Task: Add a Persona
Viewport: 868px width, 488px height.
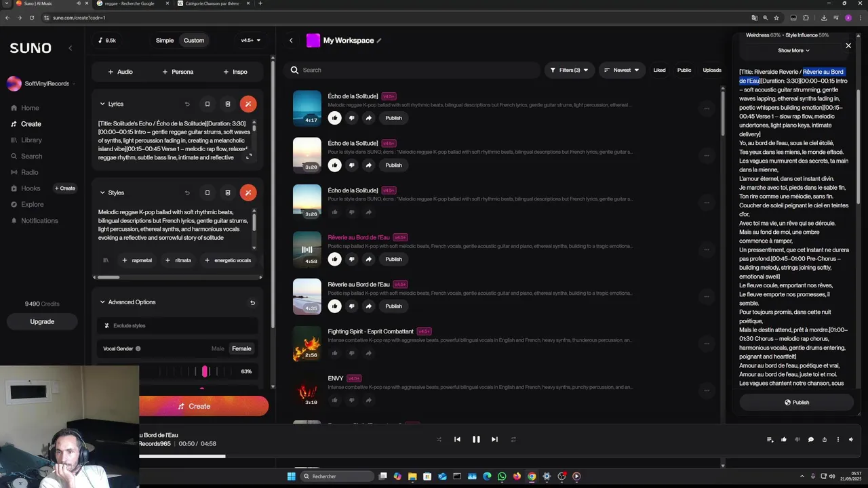Action: click(178, 71)
